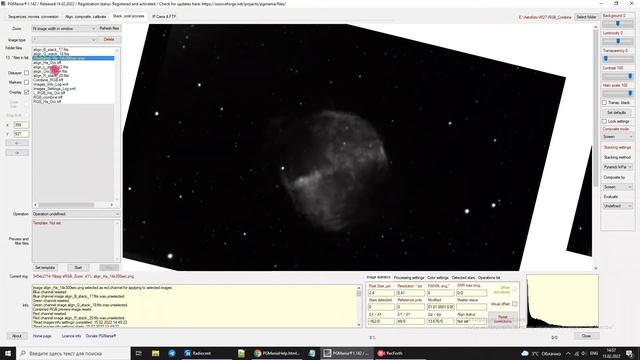Screen dimensions: 640x360
Task: Adjust the Halo scale slider
Action: [618, 93]
